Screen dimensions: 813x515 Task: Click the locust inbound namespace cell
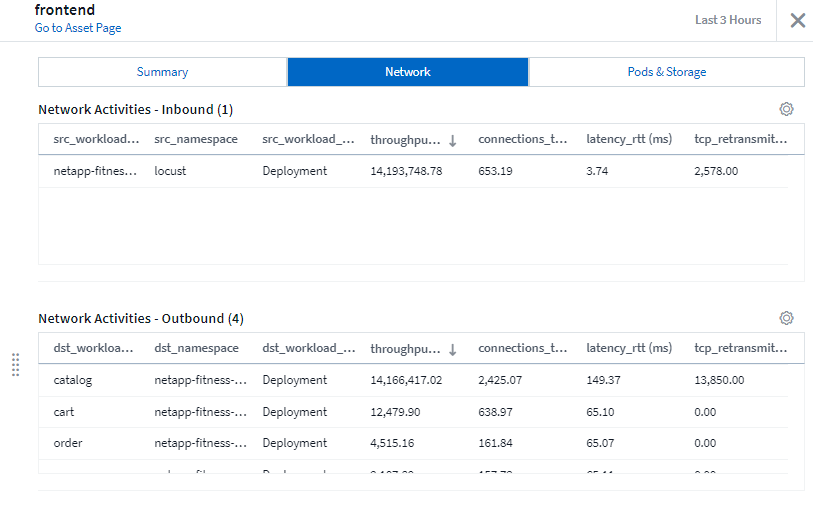(170, 171)
